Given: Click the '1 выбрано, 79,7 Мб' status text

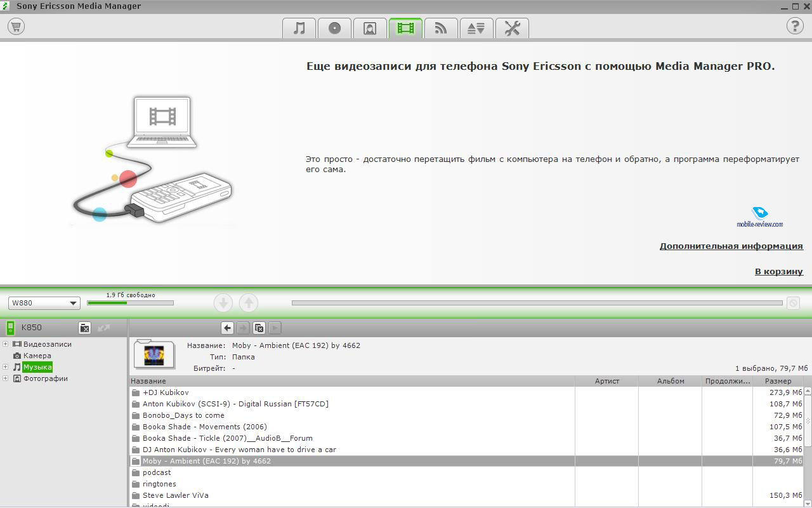Looking at the screenshot, I should [771, 368].
